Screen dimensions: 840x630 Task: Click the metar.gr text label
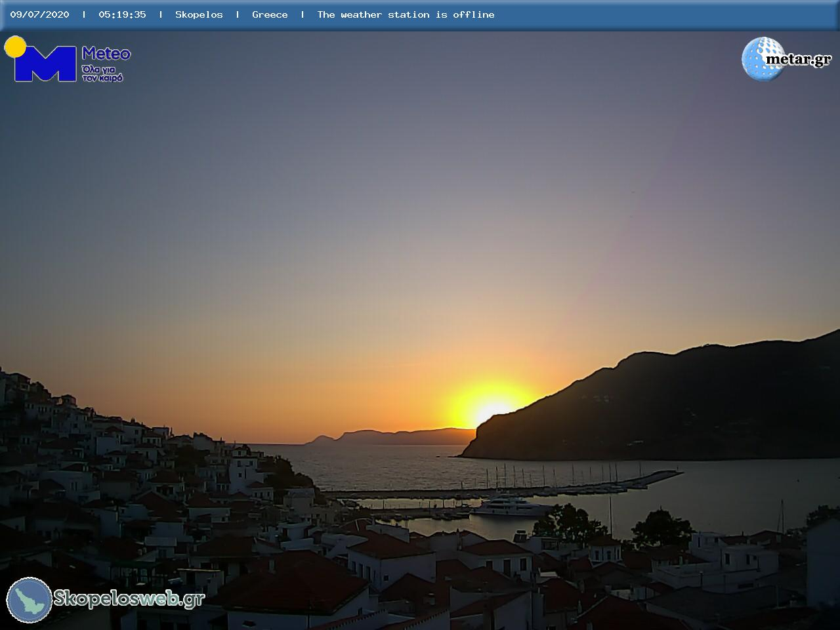[799, 60]
